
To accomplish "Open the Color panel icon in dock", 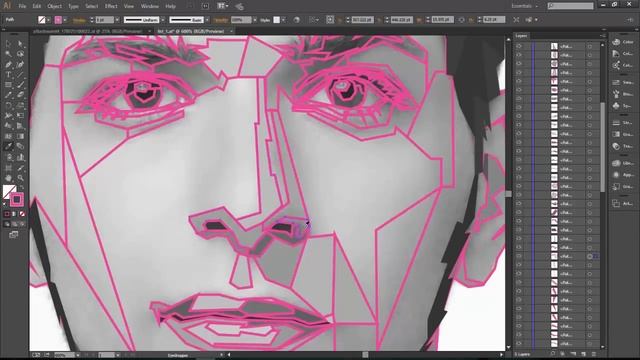I will 616,42.
